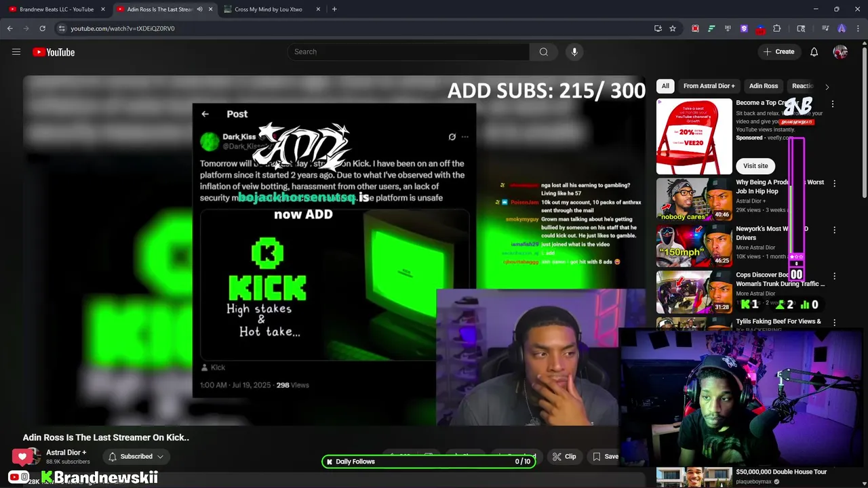
Task: Bookmark this page with the star icon
Action: (672, 28)
